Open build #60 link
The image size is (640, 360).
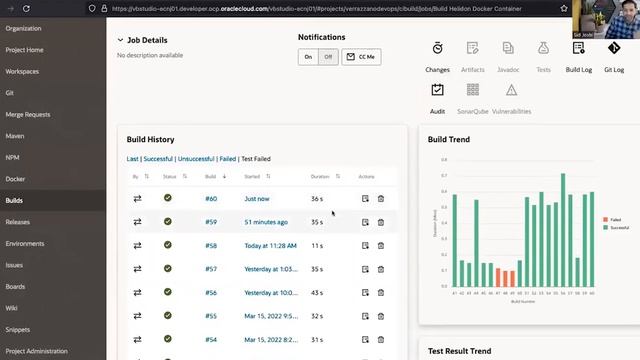(x=211, y=199)
